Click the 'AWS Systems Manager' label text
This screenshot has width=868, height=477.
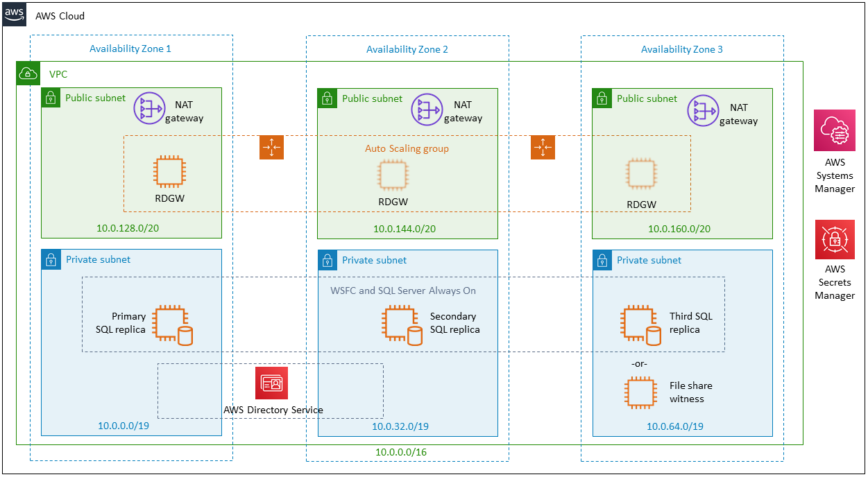point(834,175)
